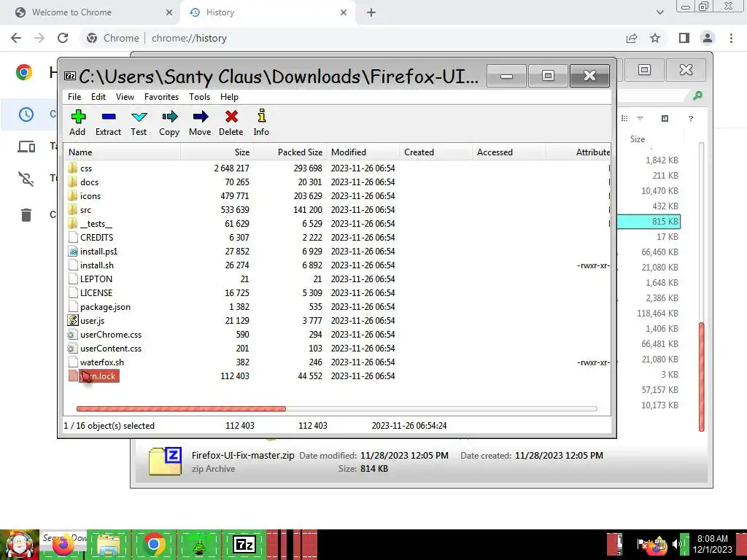Close the History tab in Chrome
The image size is (747, 560).
[x=344, y=12]
